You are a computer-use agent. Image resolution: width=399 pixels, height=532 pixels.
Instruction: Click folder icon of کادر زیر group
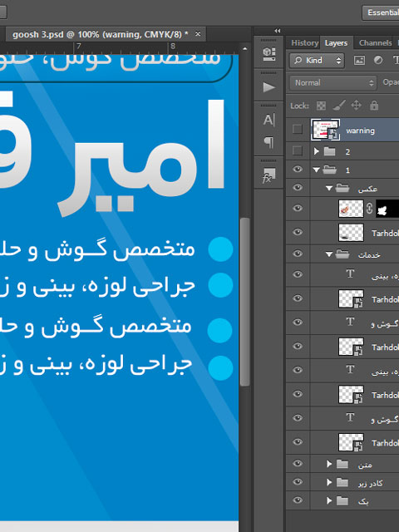[x=342, y=482]
